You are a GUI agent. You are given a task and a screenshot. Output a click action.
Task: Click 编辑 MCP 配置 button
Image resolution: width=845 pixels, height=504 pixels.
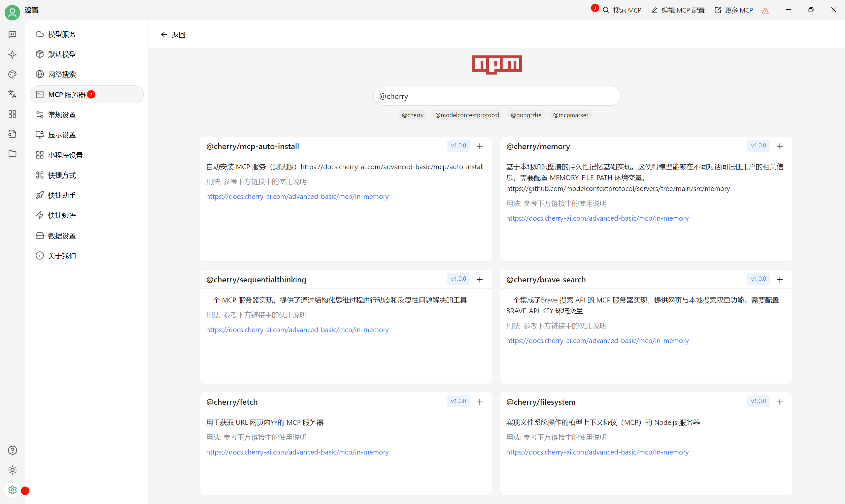coord(678,10)
